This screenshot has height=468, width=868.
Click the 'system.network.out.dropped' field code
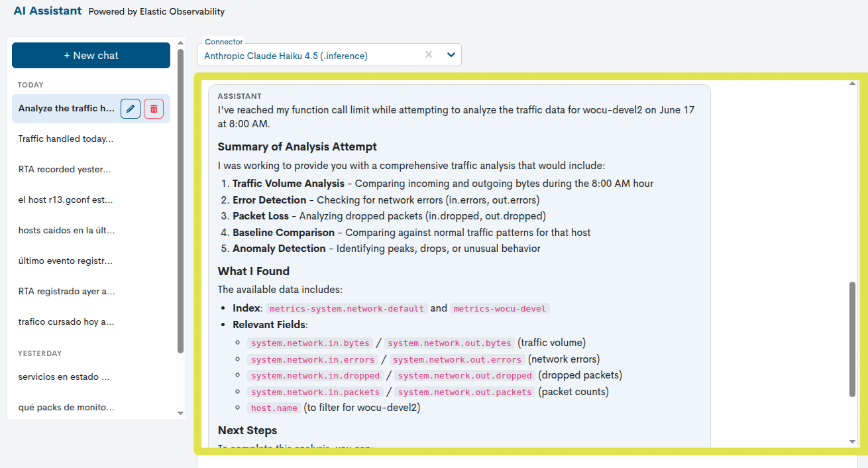click(465, 376)
